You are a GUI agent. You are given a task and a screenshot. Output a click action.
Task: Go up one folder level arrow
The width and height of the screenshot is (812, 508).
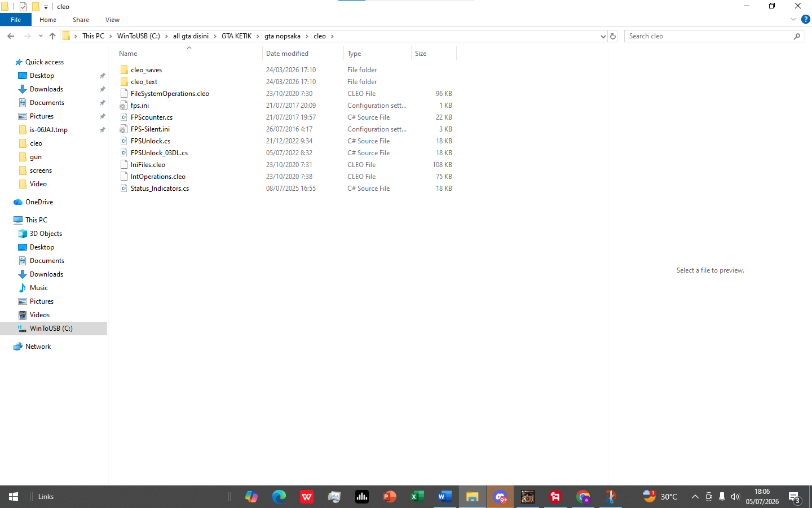[x=52, y=36]
